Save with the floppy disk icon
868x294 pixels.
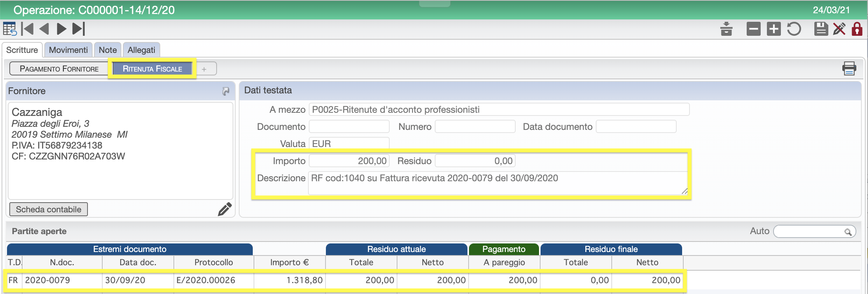click(821, 29)
